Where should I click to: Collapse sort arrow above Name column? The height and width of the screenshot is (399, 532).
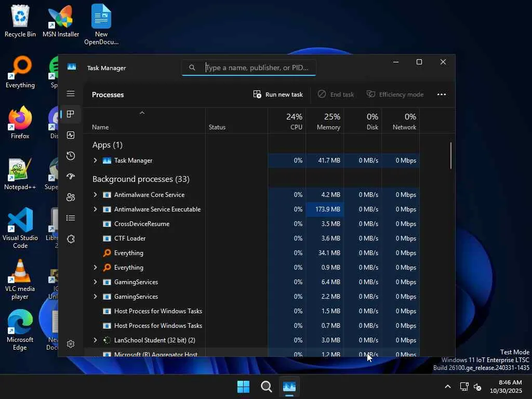(x=142, y=113)
